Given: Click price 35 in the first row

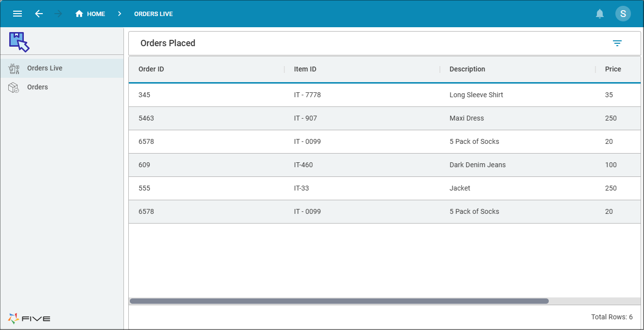Looking at the screenshot, I should click(x=609, y=95).
